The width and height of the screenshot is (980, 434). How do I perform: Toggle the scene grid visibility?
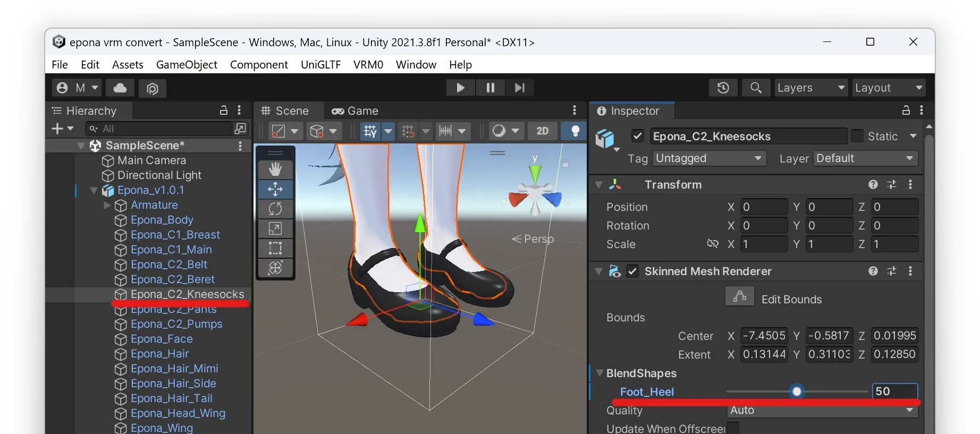(370, 131)
